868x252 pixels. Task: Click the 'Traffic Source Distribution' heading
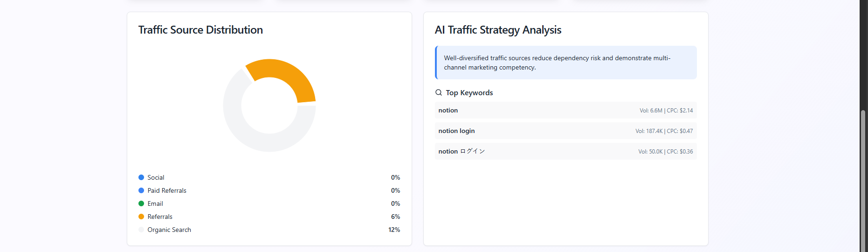200,30
